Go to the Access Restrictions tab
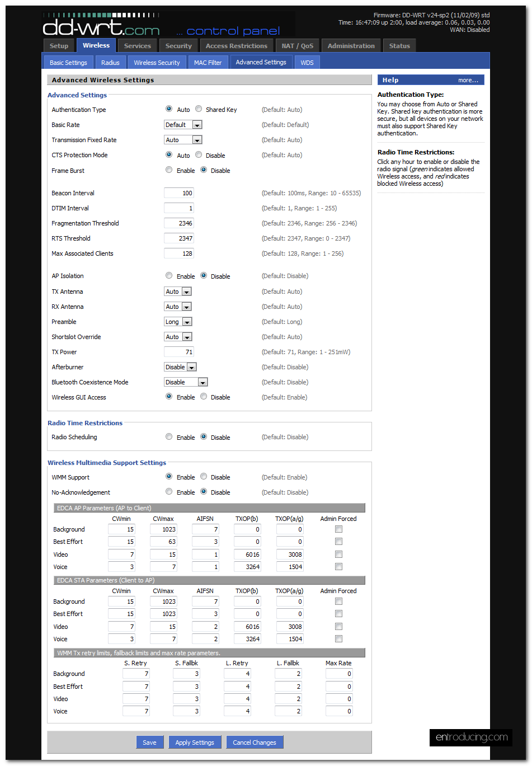This screenshot has height=766, width=532. [x=237, y=46]
